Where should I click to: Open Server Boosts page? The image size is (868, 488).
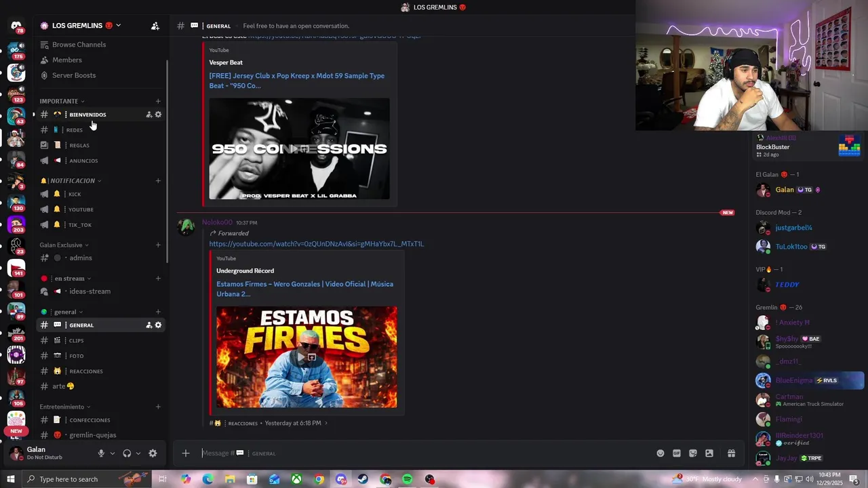(100, 75)
